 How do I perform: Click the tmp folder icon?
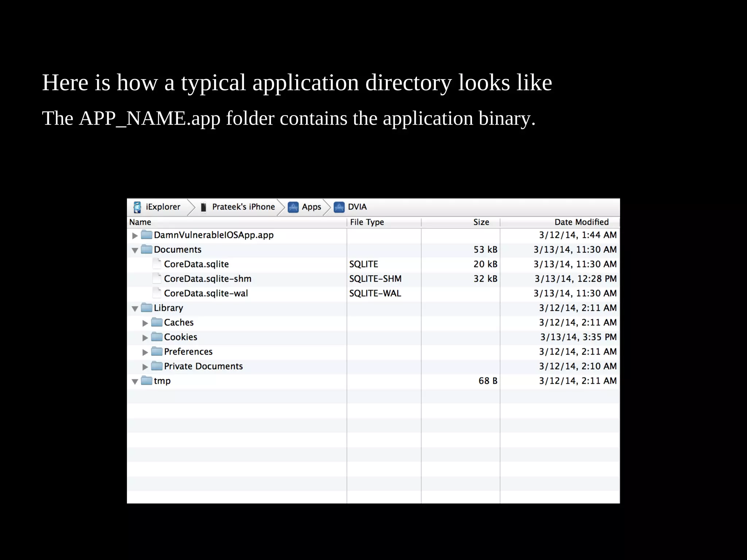pos(147,380)
